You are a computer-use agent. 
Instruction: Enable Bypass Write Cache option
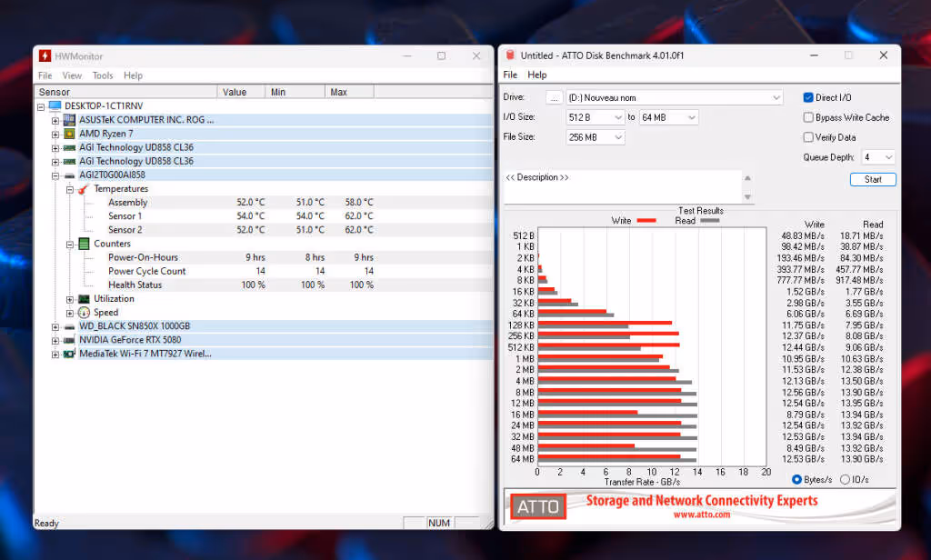(808, 117)
